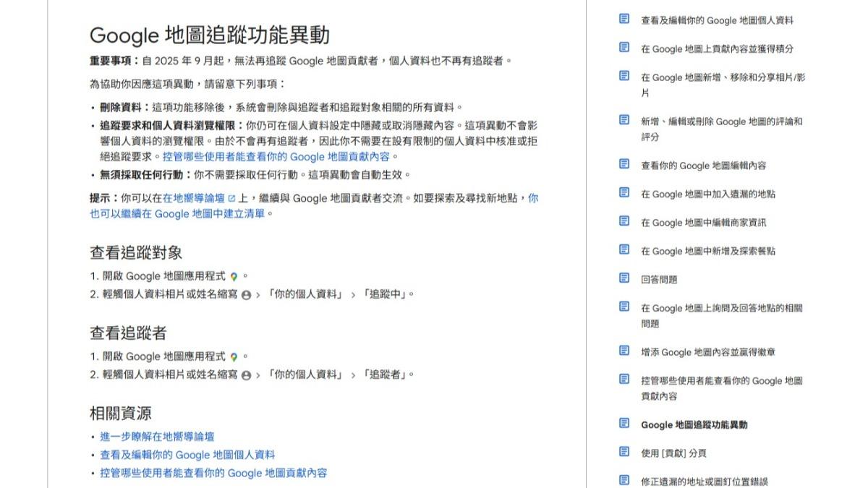Select sidebar article 使用 [貢獻] 分頁
The width and height of the screenshot is (868, 488).
(x=673, y=453)
